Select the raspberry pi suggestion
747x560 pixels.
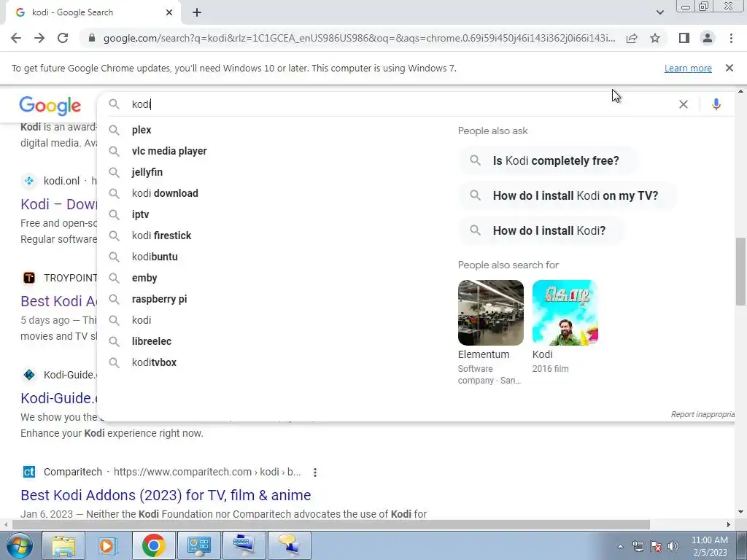[159, 299]
